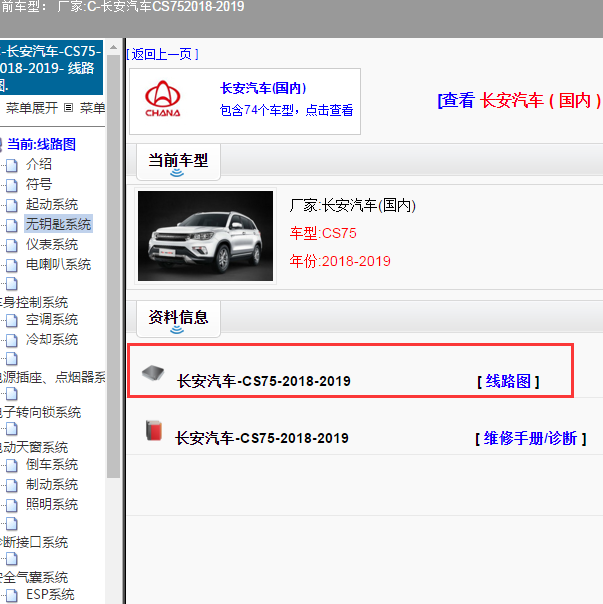The width and height of the screenshot is (603, 604).
Task: Open the 空调系统 tree item
Action: coord(52,320)
